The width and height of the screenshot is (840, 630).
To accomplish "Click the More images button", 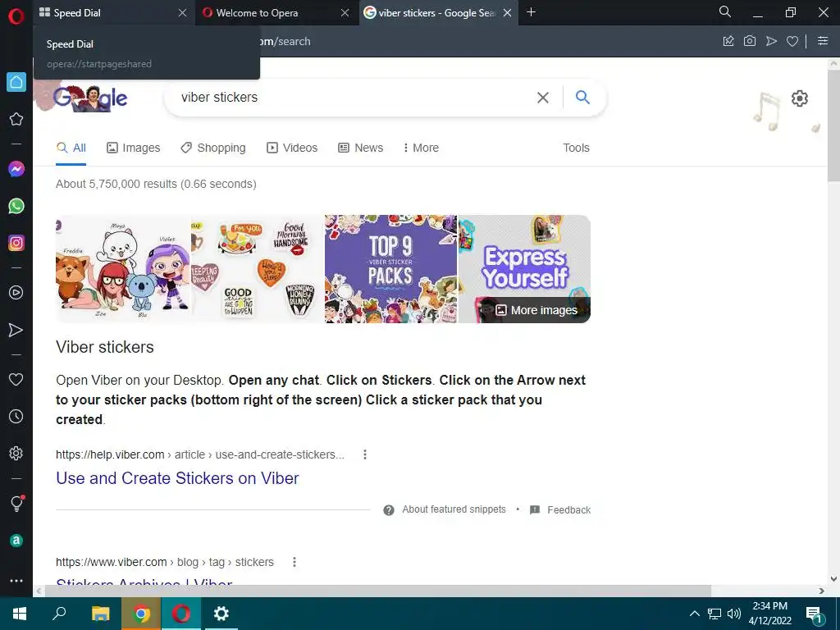I will 536,310.
